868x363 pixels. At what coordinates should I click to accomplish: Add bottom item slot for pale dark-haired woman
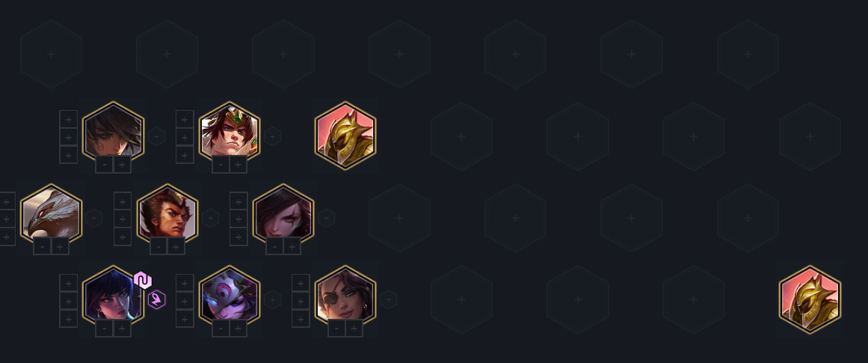[x=238, y=237]
